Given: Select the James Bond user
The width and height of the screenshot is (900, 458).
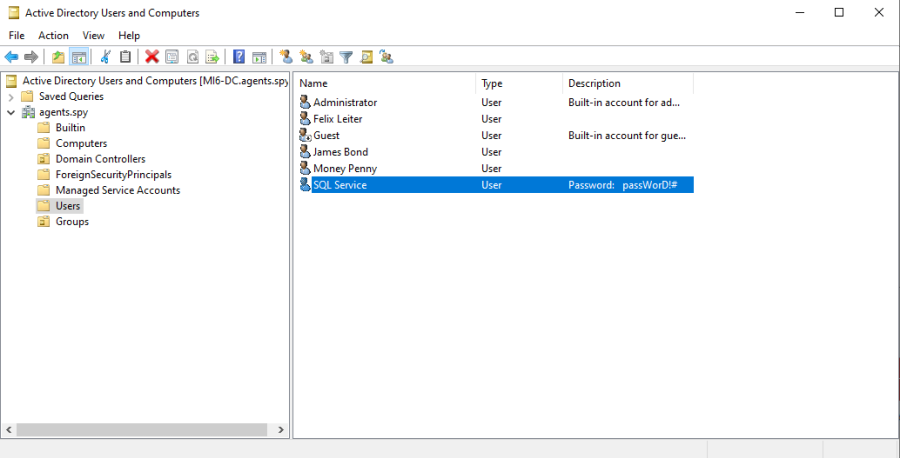Looking at the screenshot, I should coord(340,152).
